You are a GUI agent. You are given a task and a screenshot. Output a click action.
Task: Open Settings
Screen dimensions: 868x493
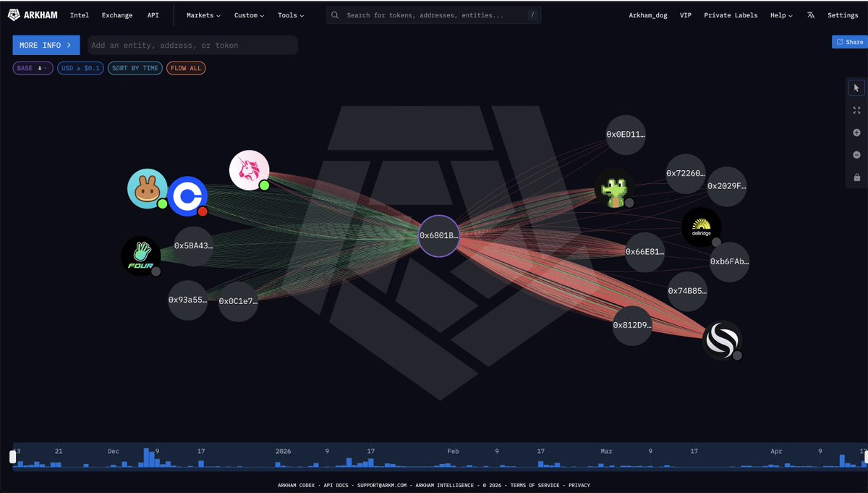843,15
